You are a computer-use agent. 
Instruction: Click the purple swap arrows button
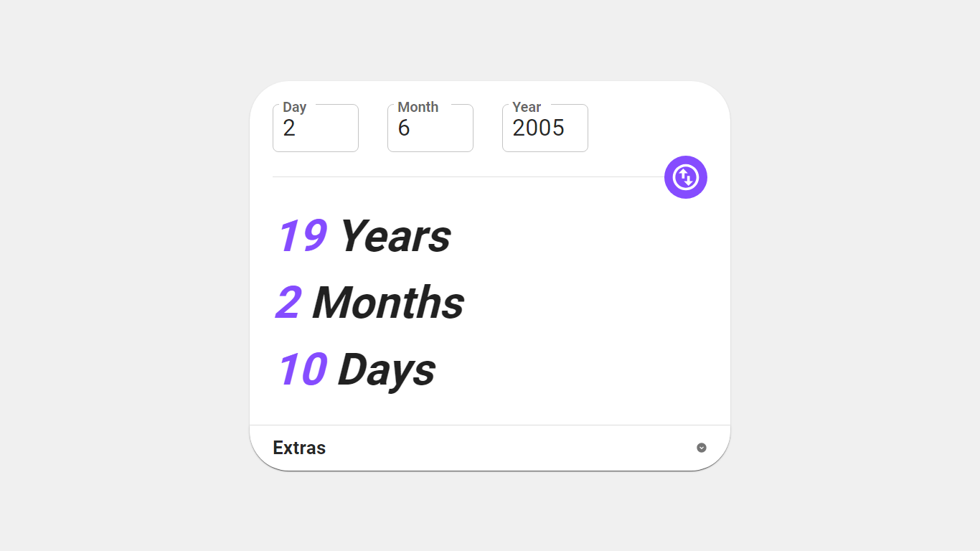click(x=685, y=177)
